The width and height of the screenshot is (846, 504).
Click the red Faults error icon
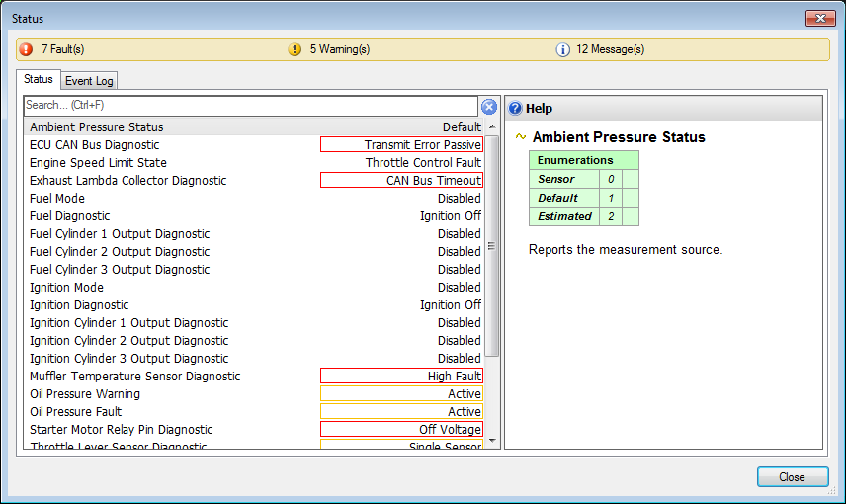click(26, 49)
